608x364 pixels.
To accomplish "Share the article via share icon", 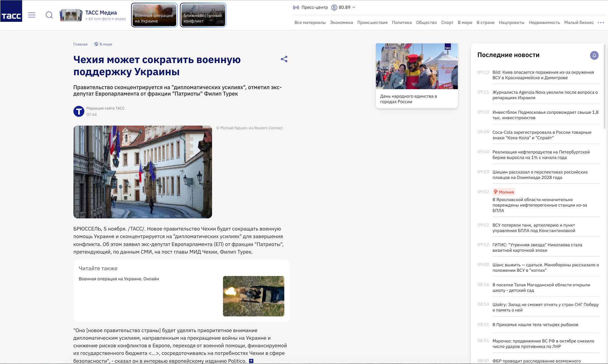I will (x=284, y=59).
